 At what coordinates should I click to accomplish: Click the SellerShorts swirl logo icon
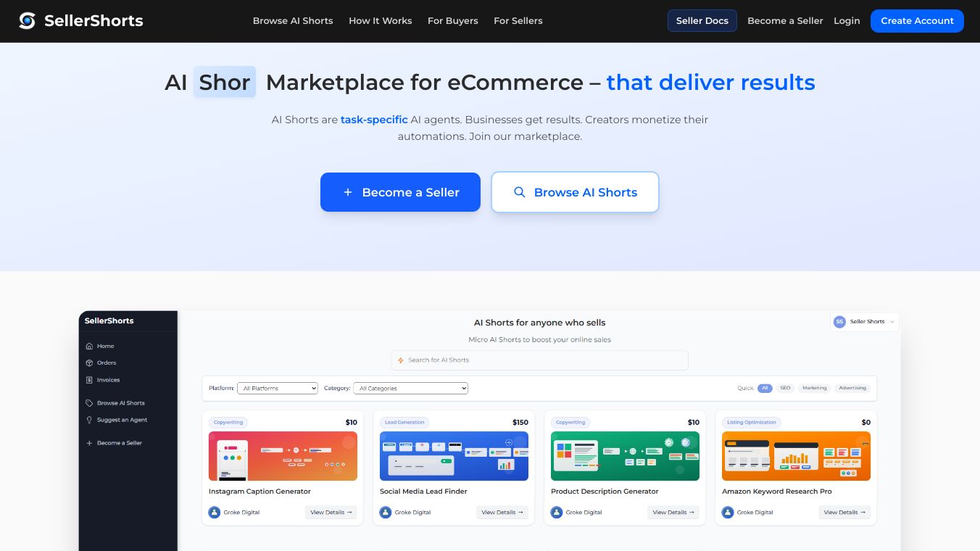[28, 21]
